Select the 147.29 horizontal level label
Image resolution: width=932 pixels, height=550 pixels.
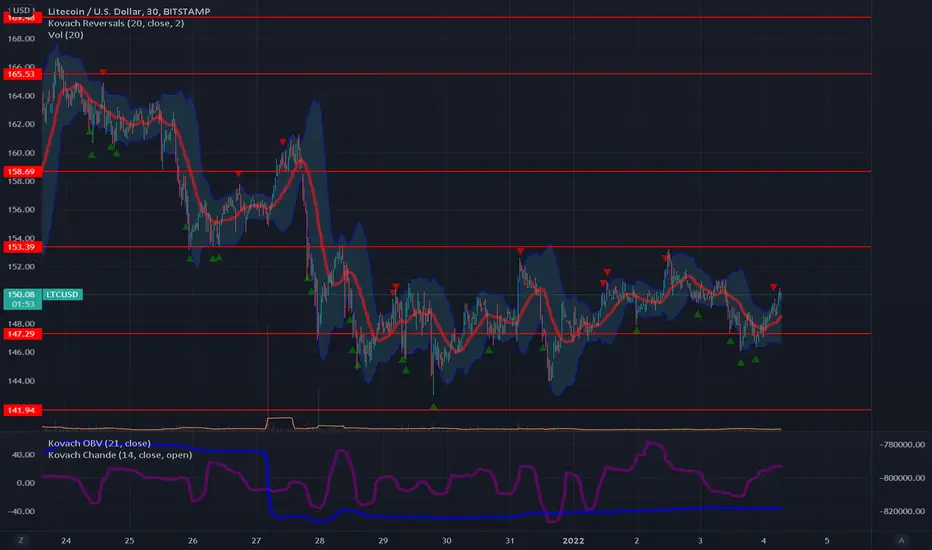pos(22,334)
